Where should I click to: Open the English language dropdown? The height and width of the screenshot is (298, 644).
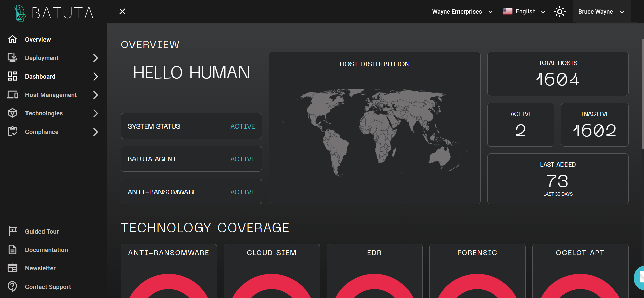click(524, 12)
